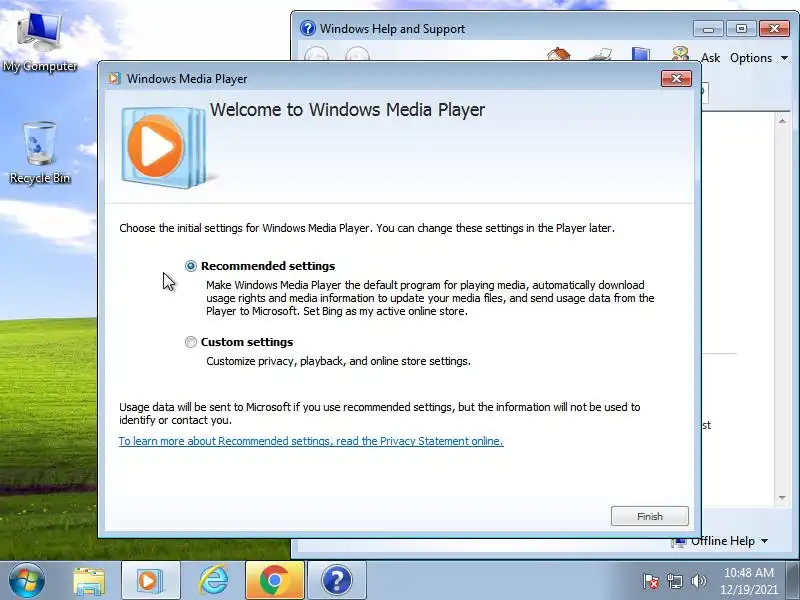This screenshot has height=600, width=800.
Task: Click the large Windows Media Player logo
Action: coord(163,147)
